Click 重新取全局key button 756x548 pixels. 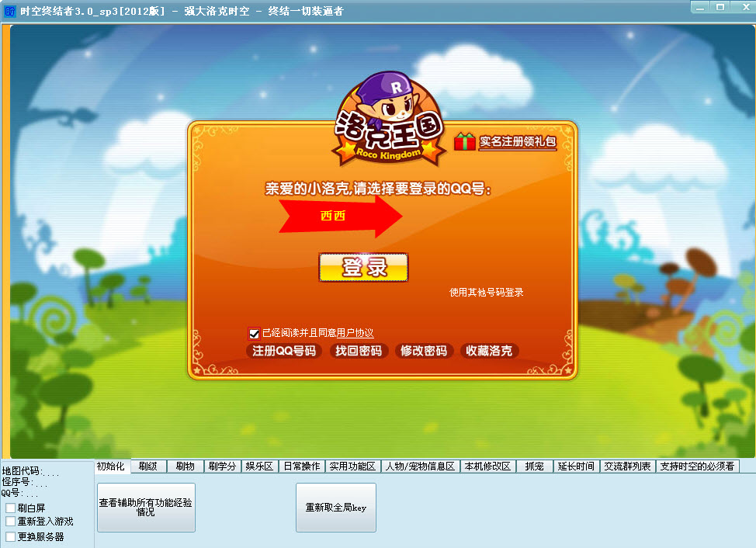point(336,508)
